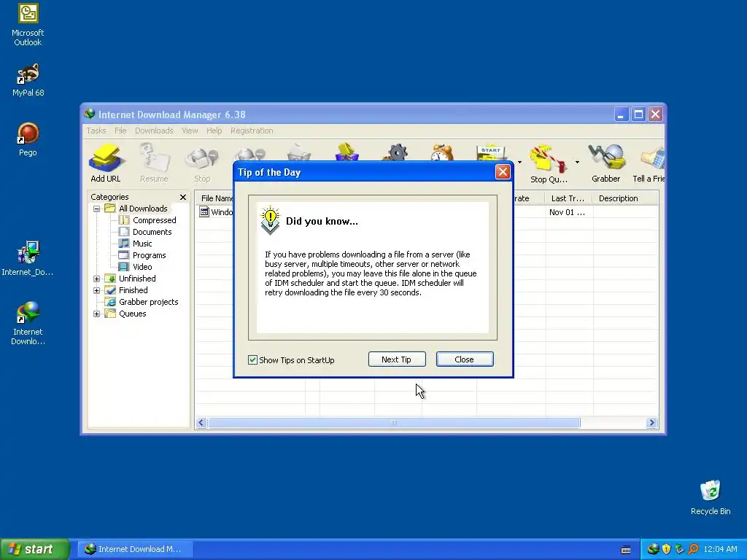Click the Close button in Tip dialog

(465, 359)
